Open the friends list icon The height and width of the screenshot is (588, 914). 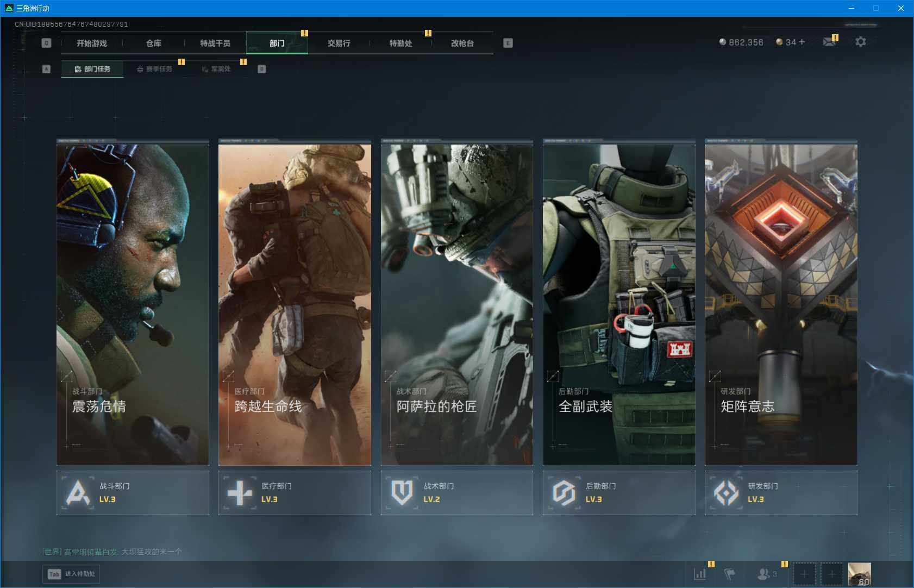pyautogui.click(x=764, y=574)
